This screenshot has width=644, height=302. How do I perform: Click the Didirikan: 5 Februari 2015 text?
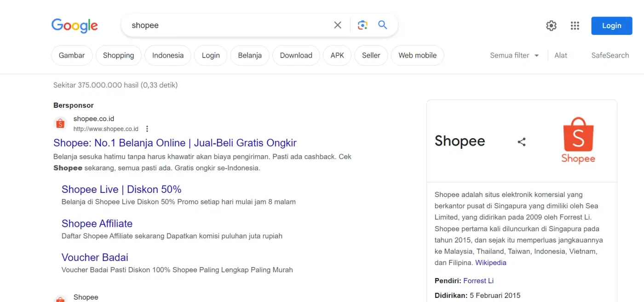(477, 296)
